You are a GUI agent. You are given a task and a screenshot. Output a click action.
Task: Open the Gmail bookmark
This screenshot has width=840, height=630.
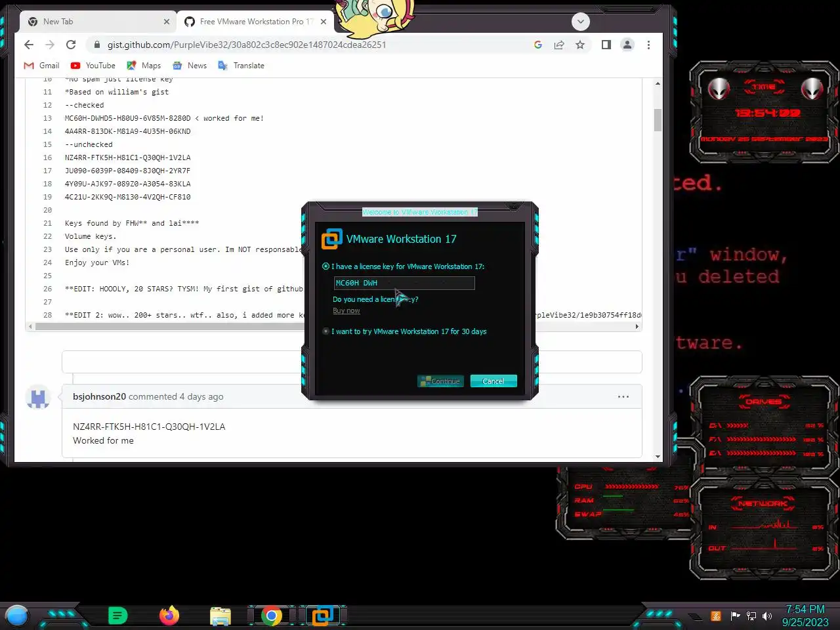[41, 66]
